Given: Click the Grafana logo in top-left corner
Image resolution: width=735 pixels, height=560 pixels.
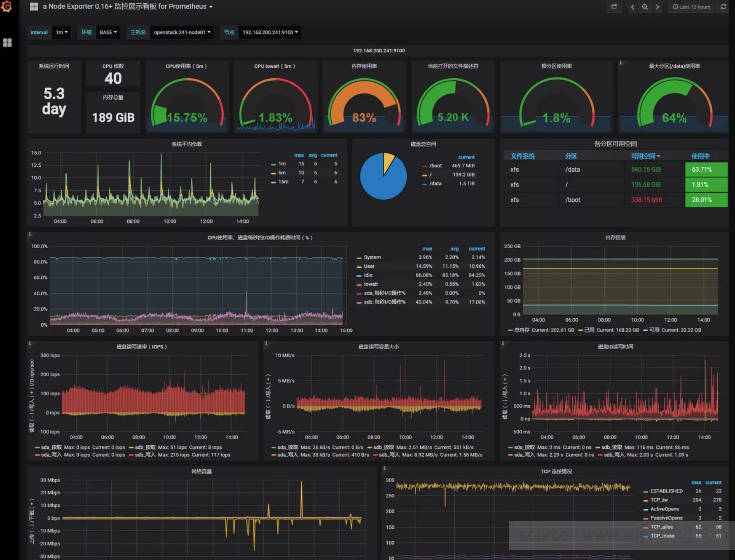Looking at the screenshot, I should pos(7,7).
